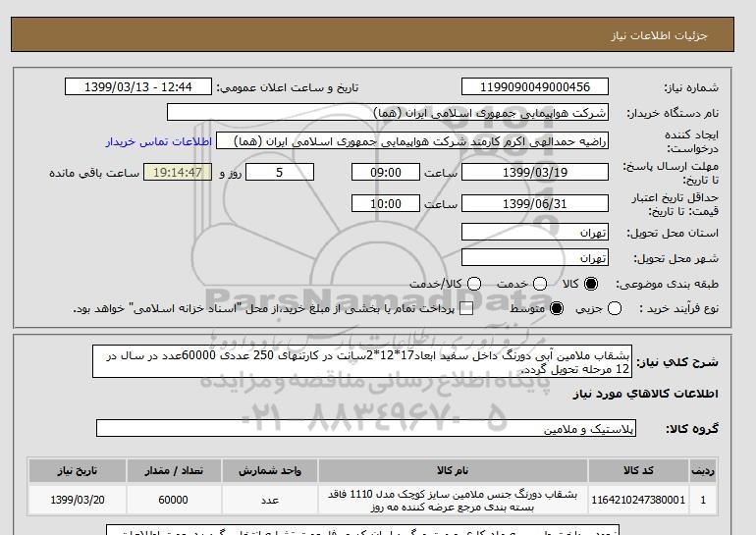756x535 pixels.
Task: Select the جزیی purchase type radio
Action: (615, 308)
